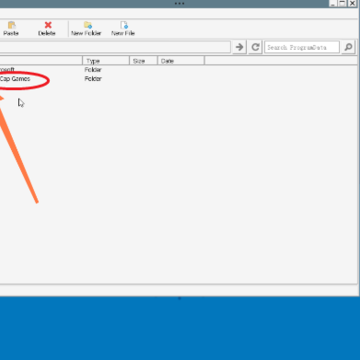Click the address path bar
Screen dimensions: 360x360
(115, 47)
